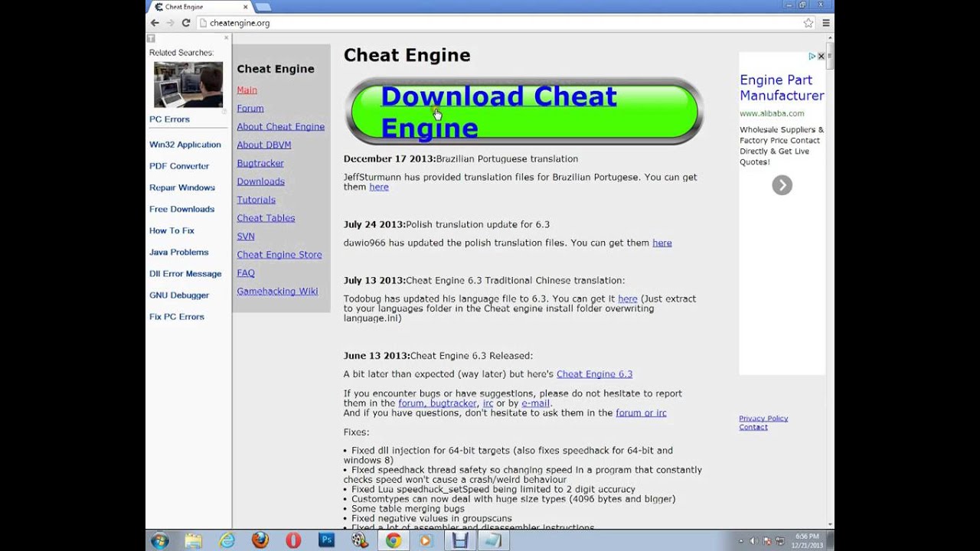Open a new tab with the new-tab button
The width and height of the screenshot is (980, 551).
coord(263,7)
